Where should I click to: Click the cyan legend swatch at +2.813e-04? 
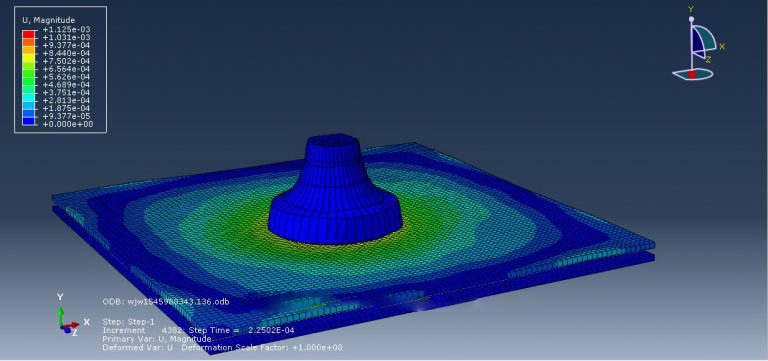29,96
